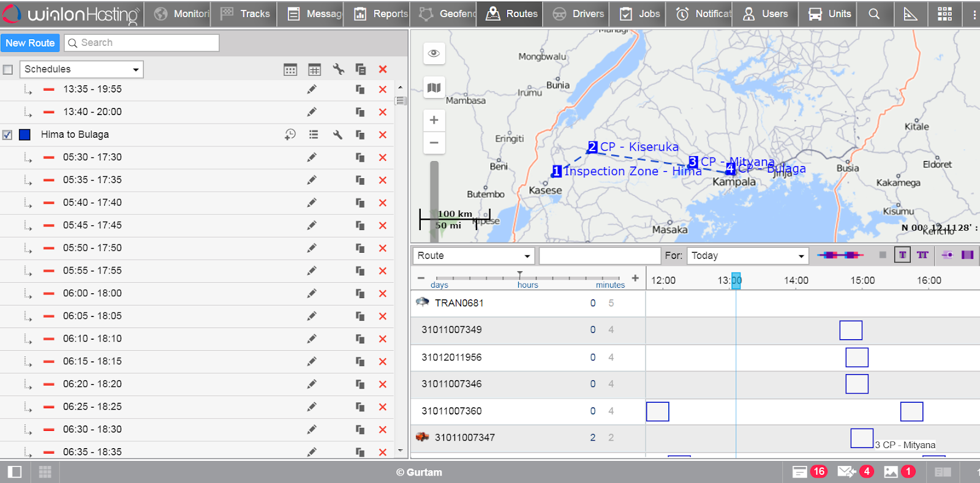
Task: Tick the select-all checkbox beside Schedules
Action: [8, 70]
